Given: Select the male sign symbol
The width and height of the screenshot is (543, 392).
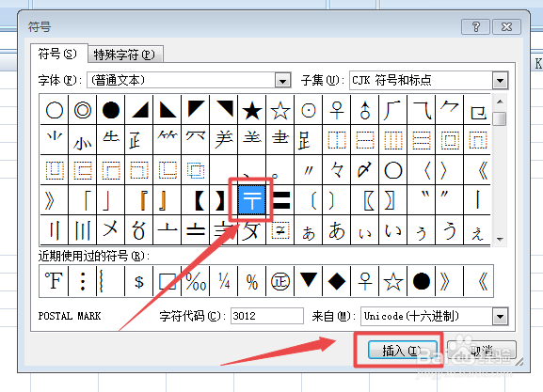Looking at the screenshot, I should pyautogui.click(x=365, y=110).
